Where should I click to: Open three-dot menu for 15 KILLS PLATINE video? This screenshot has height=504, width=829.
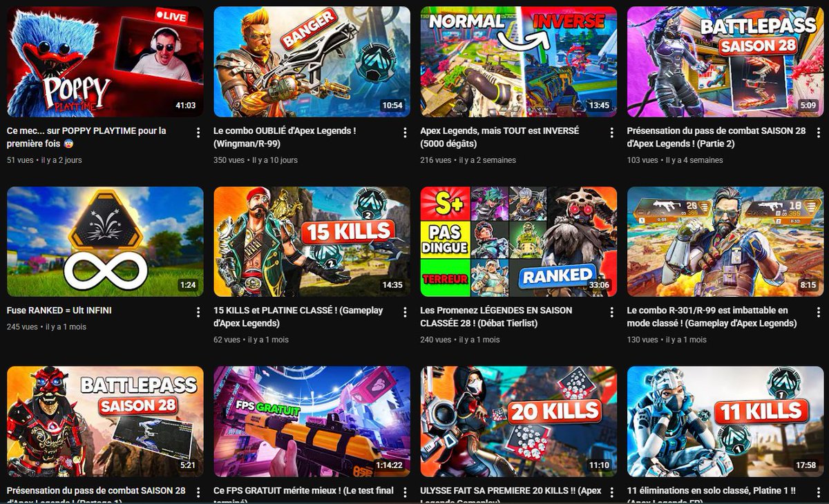405,312
